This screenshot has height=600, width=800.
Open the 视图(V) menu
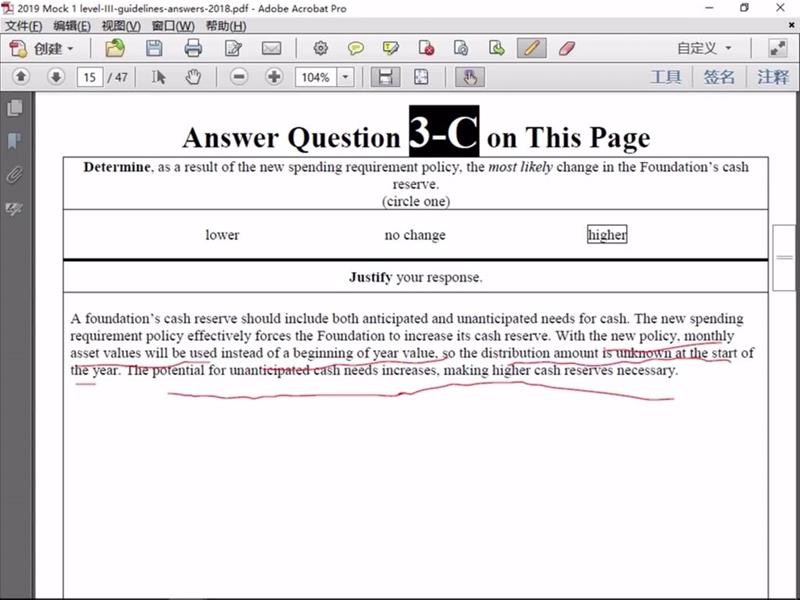[x=121, y=26]
